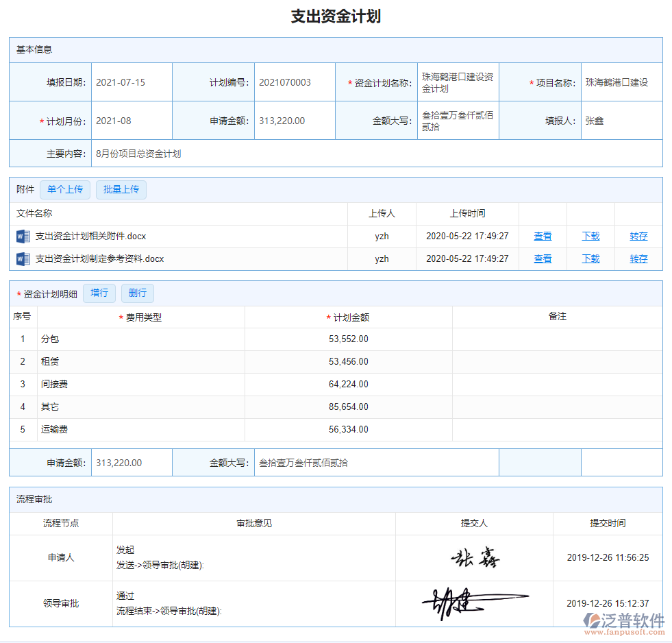This screenshot has height=643, width=672.
Task: Select the 主要内容 text field
Action: click(206, 154)
